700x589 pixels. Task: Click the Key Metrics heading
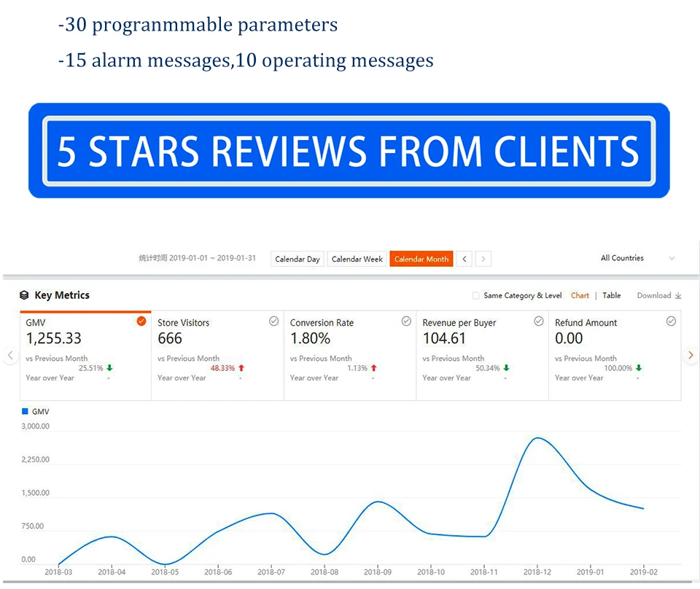pyautogui.click(x=62, y=295)
